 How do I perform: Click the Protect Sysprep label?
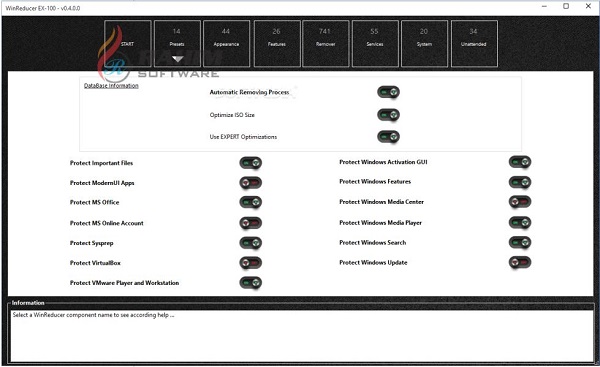point(91,243)
